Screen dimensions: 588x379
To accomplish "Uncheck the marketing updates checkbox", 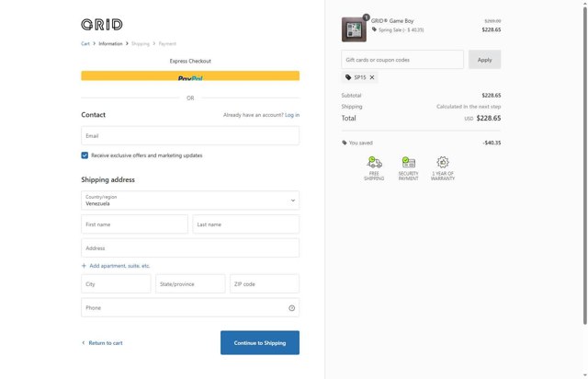I will [85, 155].
